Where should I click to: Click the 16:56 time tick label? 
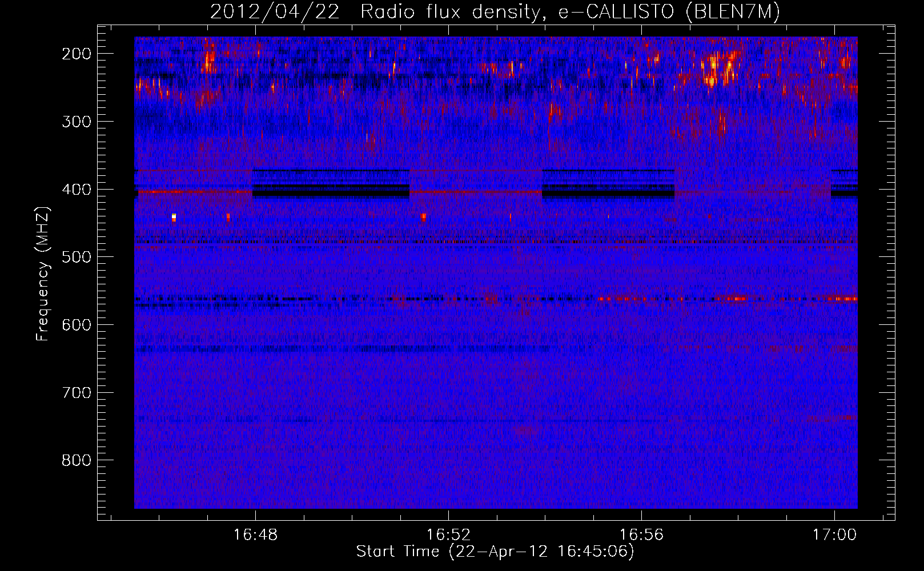tap(642, 535)
